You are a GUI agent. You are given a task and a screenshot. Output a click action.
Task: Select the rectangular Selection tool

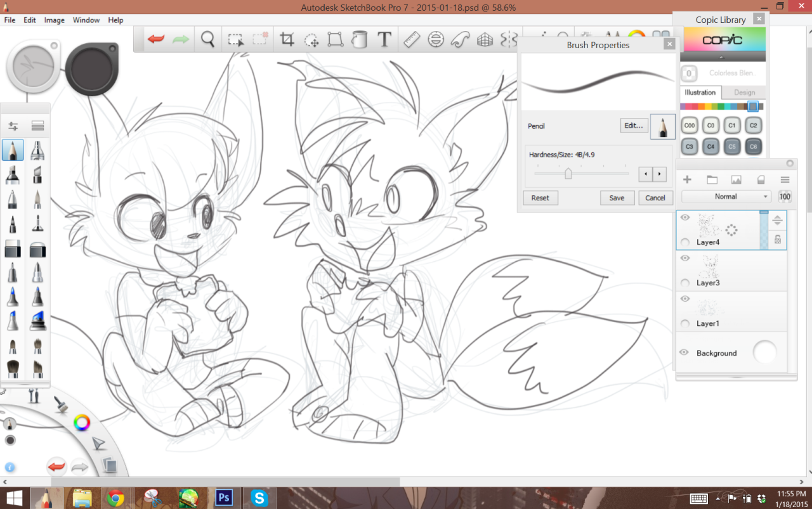[x=236, y=39]
